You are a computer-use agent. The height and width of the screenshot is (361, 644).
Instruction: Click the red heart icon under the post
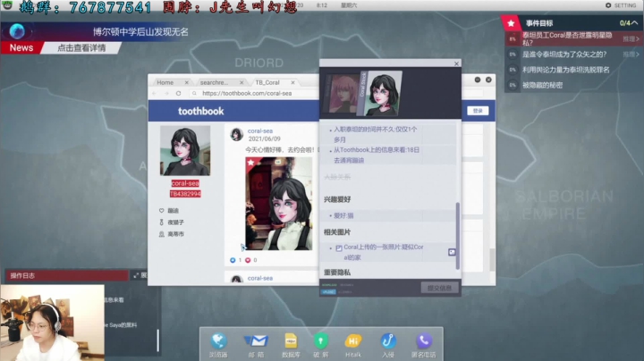coord(248,260)
